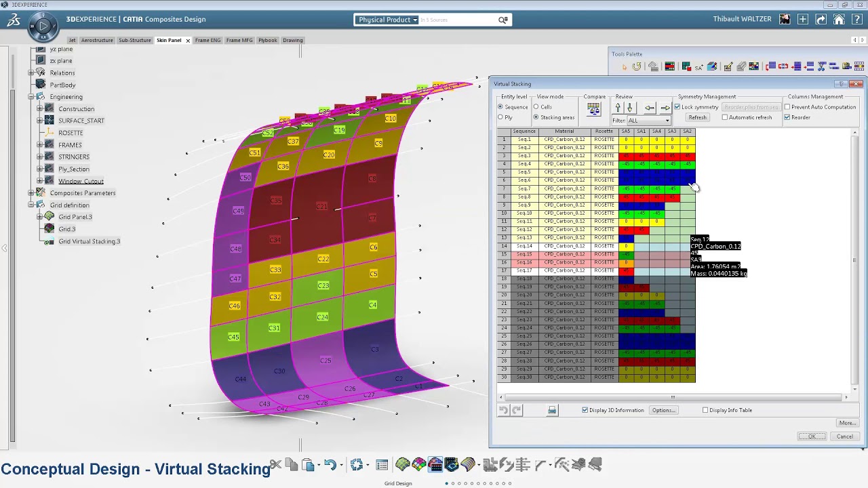Enable Display Info Table checkbox

705,410
